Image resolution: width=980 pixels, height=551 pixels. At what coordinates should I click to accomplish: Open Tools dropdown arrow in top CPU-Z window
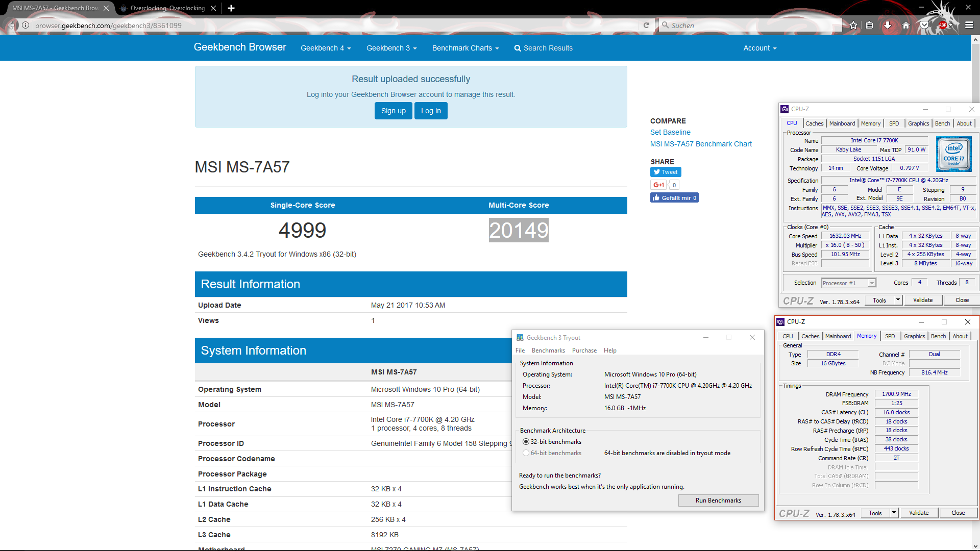[x=898, y=300]
